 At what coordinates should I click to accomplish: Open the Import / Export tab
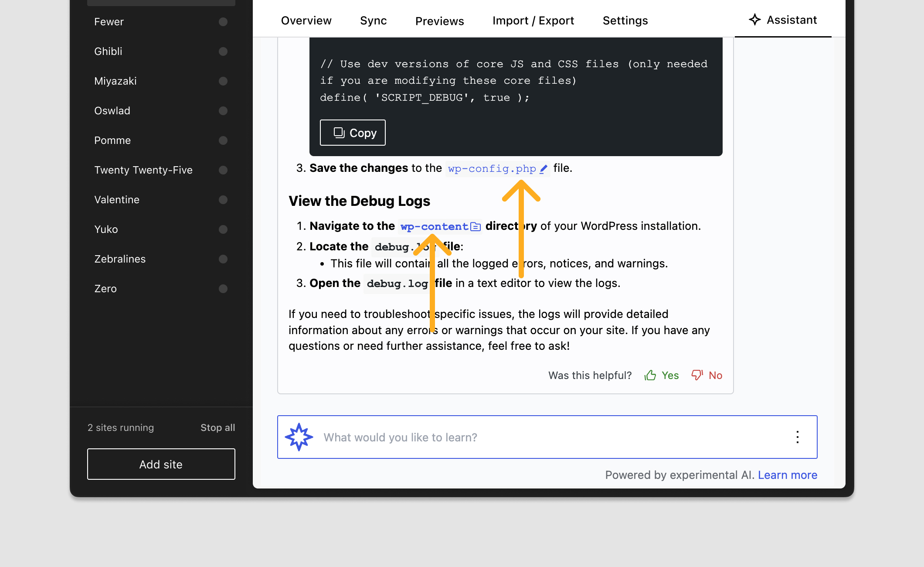tap(533, 20)
